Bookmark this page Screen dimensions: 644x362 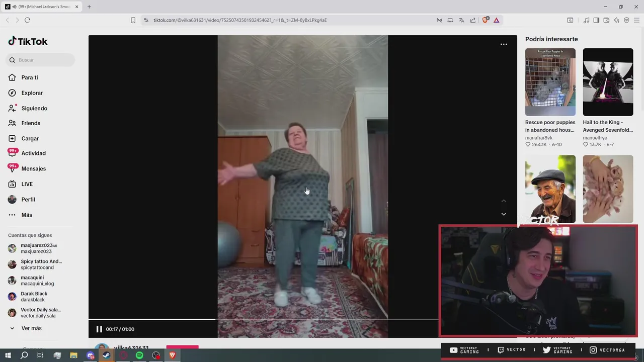point(133,20)
